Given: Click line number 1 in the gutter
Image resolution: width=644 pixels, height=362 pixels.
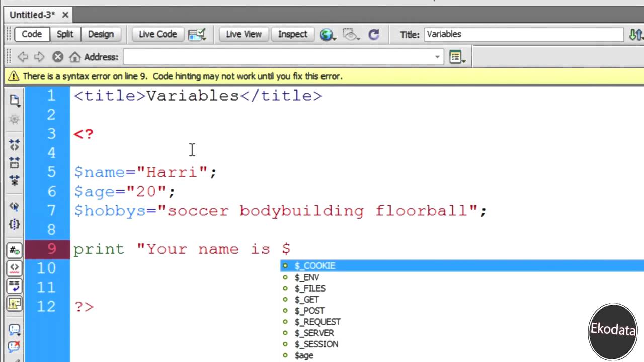Looking at the screenshot, I should (52, 96).
